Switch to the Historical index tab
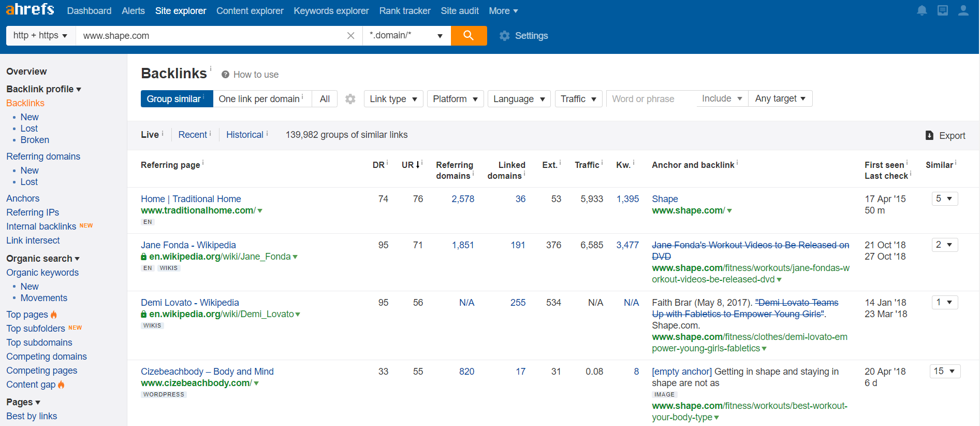The image size is (980, 426). pos(245,135)
